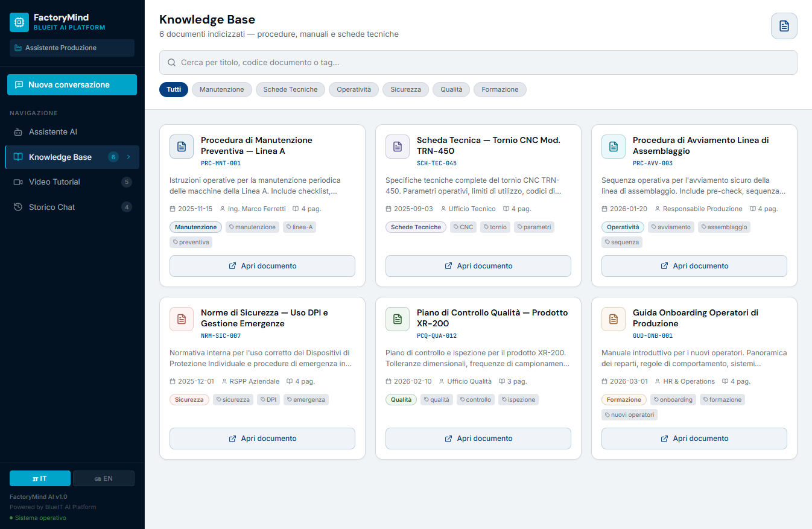
Task: Filter documents by Manutenzione chip
Action: tap(222, 89)
